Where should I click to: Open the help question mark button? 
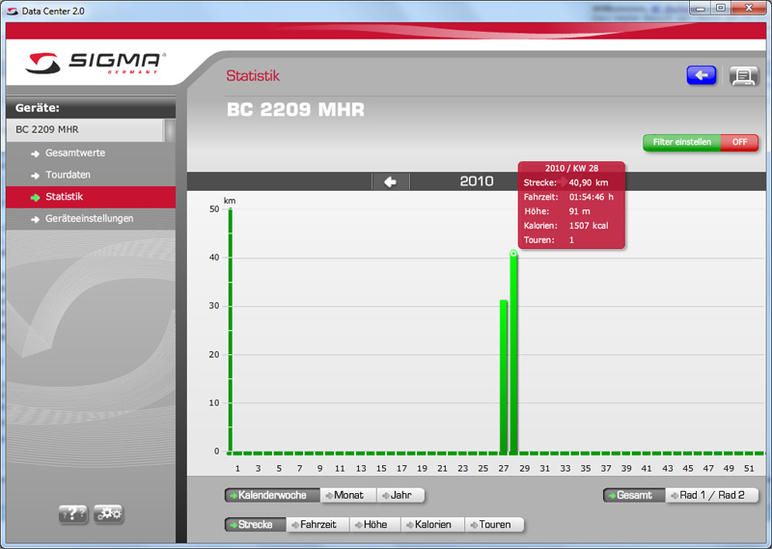73,515
